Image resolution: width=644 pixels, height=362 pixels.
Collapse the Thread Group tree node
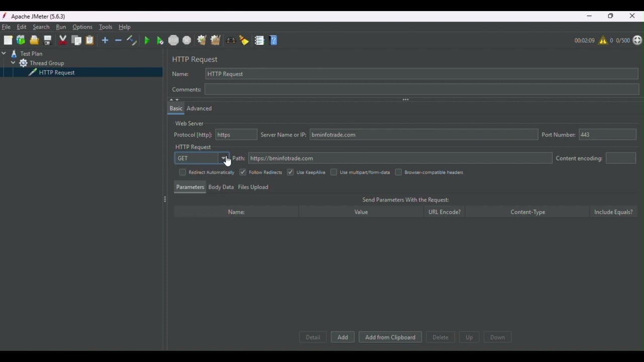point(13,63)
